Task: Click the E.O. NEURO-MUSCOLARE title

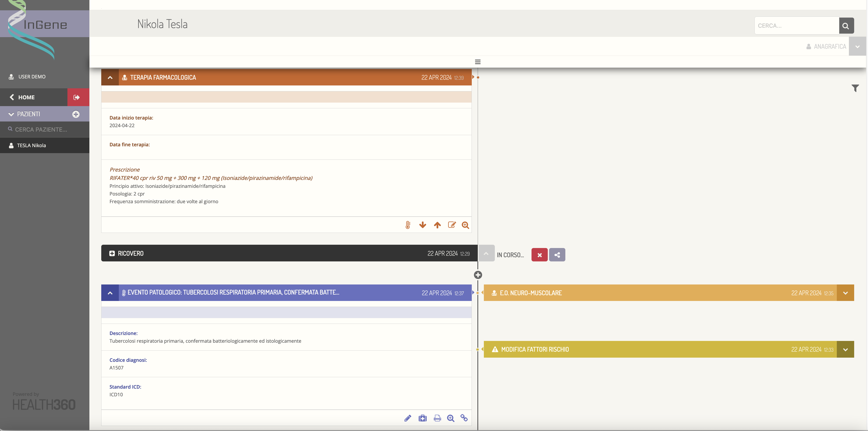Action: (x=531, y=293)
